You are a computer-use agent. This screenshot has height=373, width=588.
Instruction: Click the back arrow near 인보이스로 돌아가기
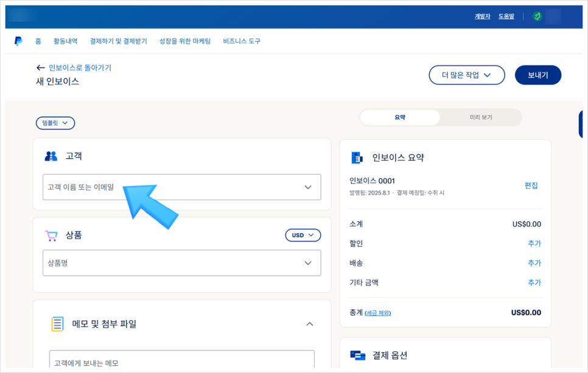point(40,68)
